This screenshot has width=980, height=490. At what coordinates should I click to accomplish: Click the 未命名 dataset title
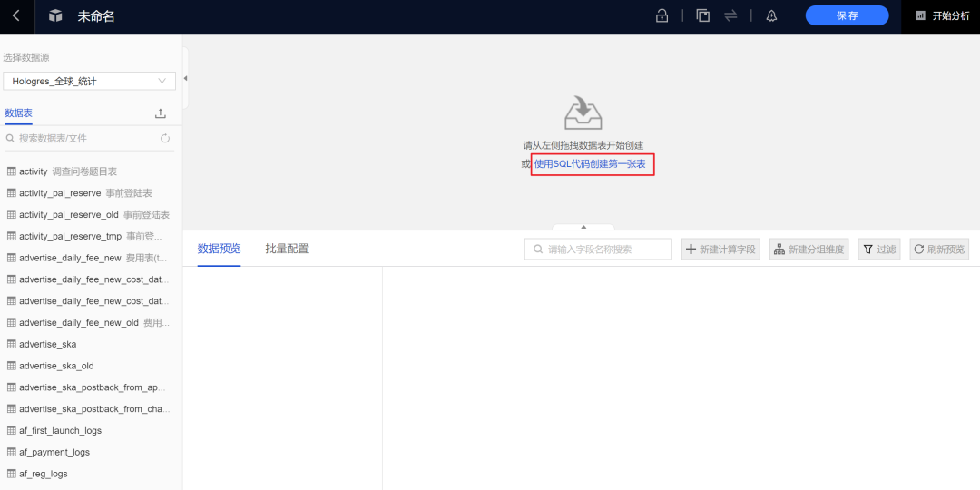point(96,16)
